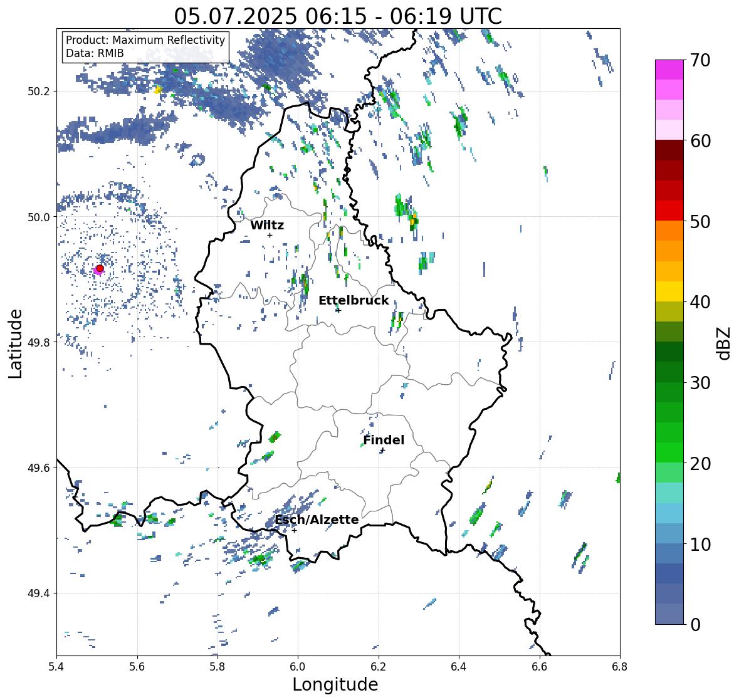Click the 6.0 longitude tick label
This screenshot has height=700, width=739.
(x=298, y=667)
